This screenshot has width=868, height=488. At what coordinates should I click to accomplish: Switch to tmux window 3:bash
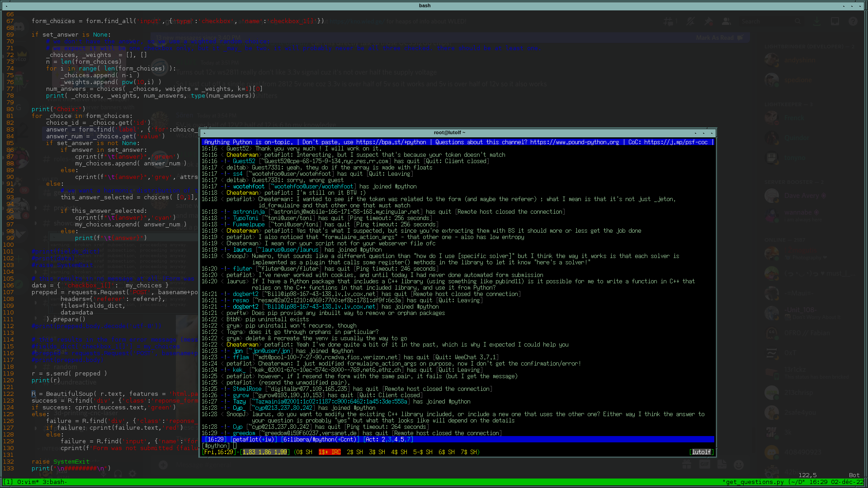(54, 482)
